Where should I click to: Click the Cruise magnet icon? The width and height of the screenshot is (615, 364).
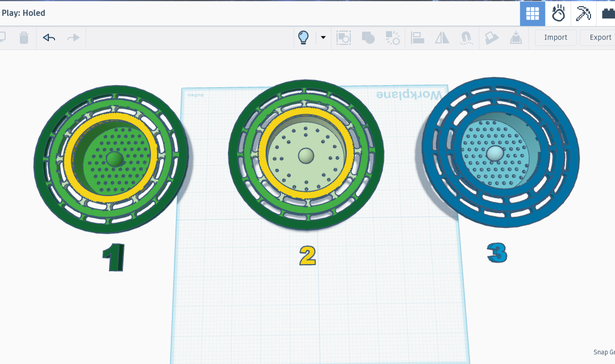point(466,38)
